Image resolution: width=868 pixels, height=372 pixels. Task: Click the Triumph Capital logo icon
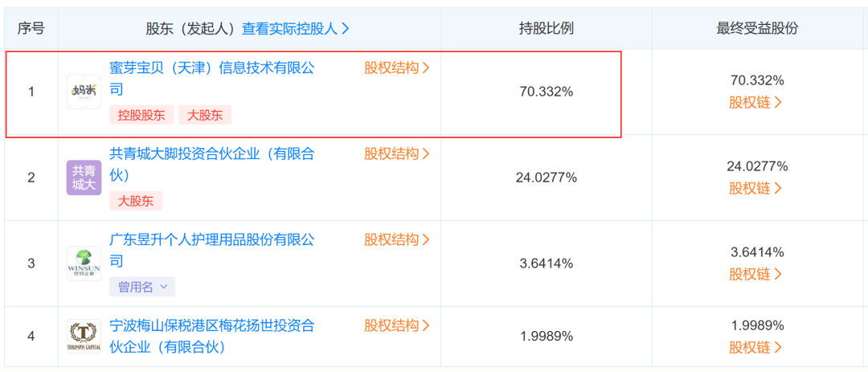click(x=84, y=336)
